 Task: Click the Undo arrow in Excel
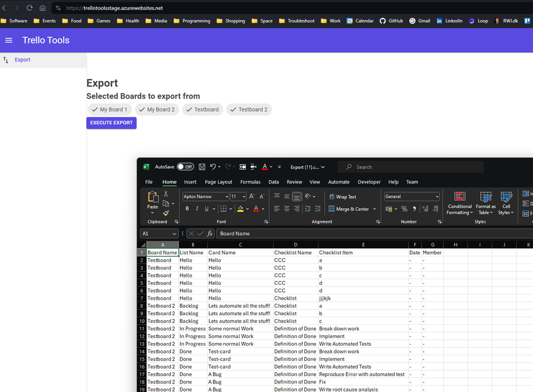click(x=213, y=166)
